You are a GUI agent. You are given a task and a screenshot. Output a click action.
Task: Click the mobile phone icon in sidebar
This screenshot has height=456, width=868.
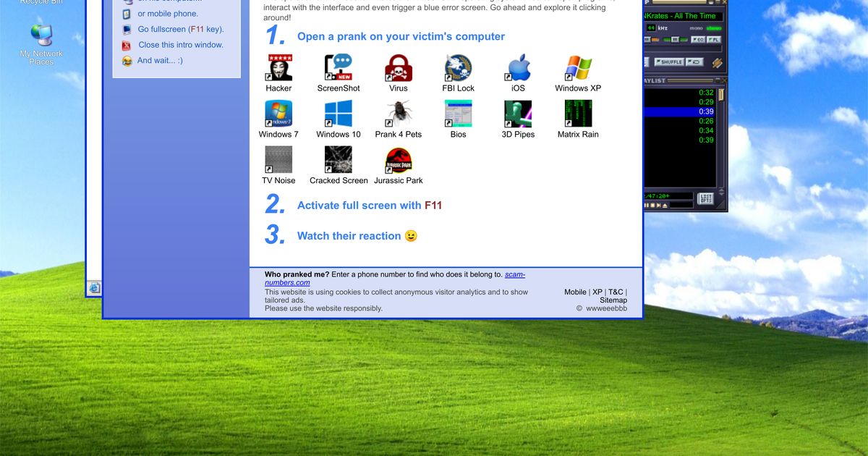pyautogui.click(x=127, y=14)
